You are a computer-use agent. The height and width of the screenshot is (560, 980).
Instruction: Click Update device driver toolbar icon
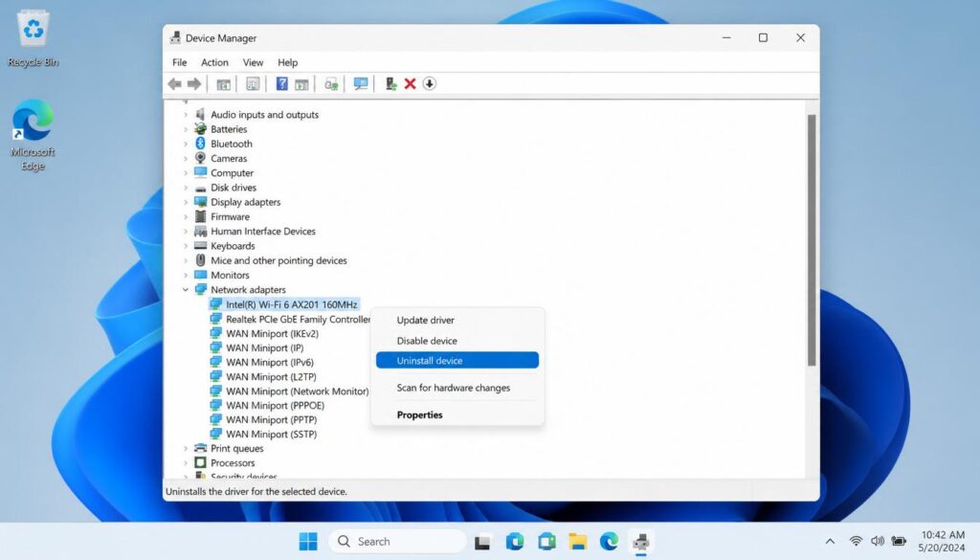[330, 83]
